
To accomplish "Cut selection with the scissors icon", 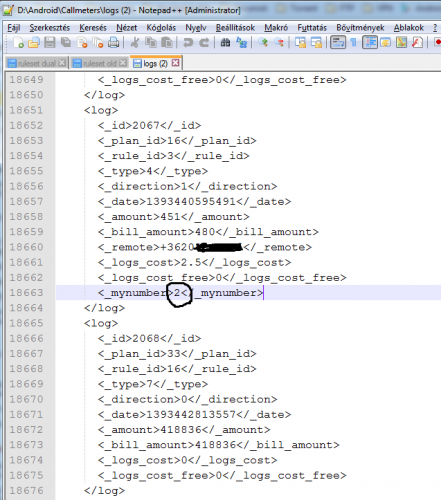I will (x=135, y=42).
